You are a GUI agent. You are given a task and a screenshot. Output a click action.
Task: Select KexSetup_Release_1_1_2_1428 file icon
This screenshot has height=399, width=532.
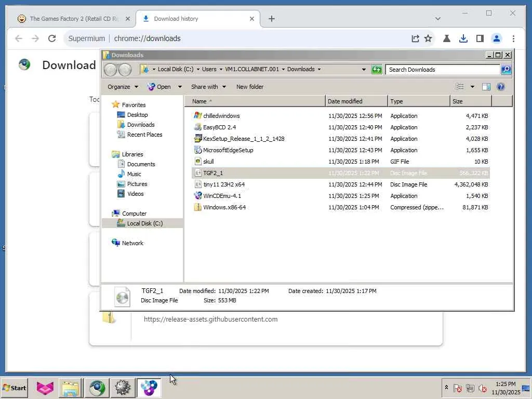[x=198, y=138]
